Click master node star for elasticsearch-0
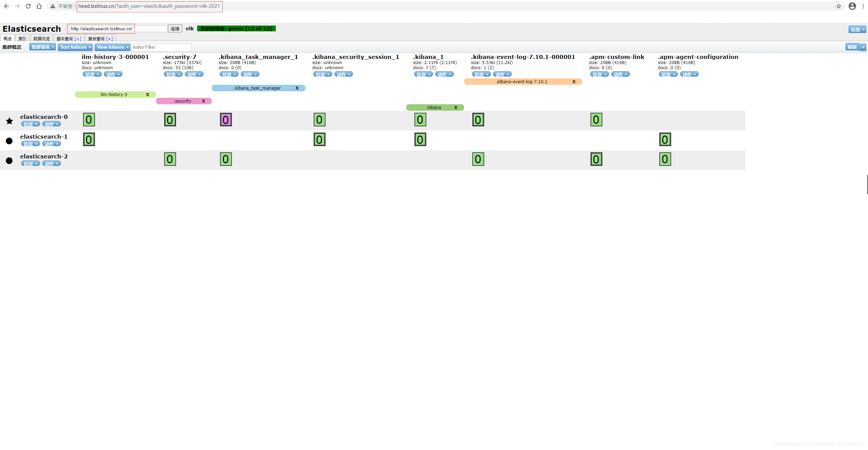Image resolution: width=868 pixels, height=450 pixels. [x=10, y=121]
